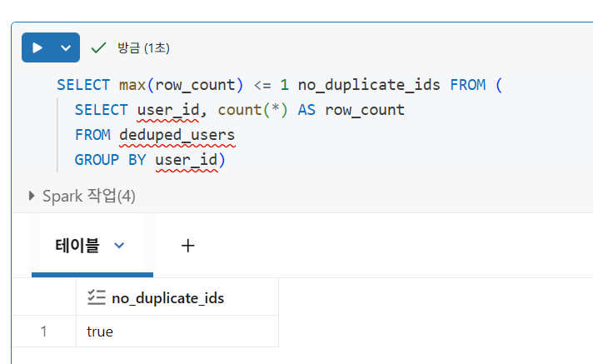
Task: Add a new visualization with plus button
Action: [x=187, y=246]
